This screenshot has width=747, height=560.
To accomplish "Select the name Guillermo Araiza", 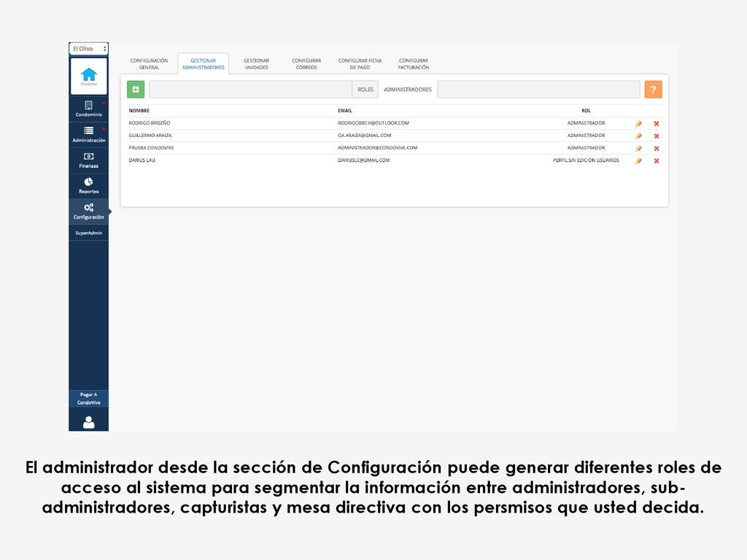I will point(150,135).
